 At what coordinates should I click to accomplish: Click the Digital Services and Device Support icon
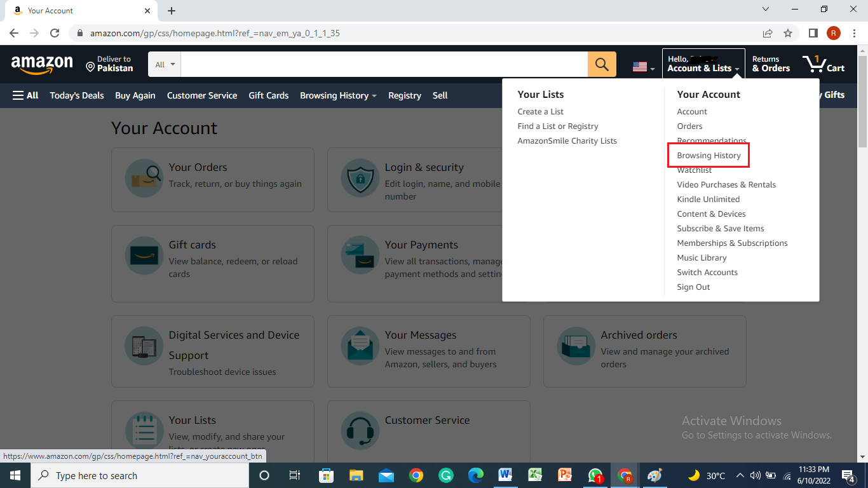pos(144,346)
